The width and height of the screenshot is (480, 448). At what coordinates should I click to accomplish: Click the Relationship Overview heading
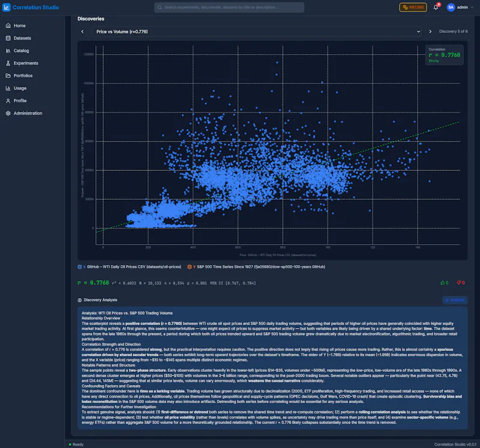[101, 318]
